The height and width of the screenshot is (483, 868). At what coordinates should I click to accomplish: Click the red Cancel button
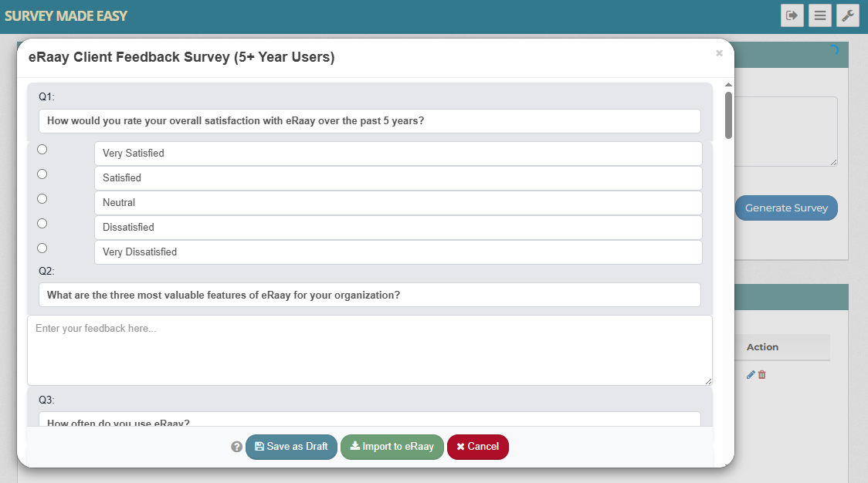click(478, 447)
